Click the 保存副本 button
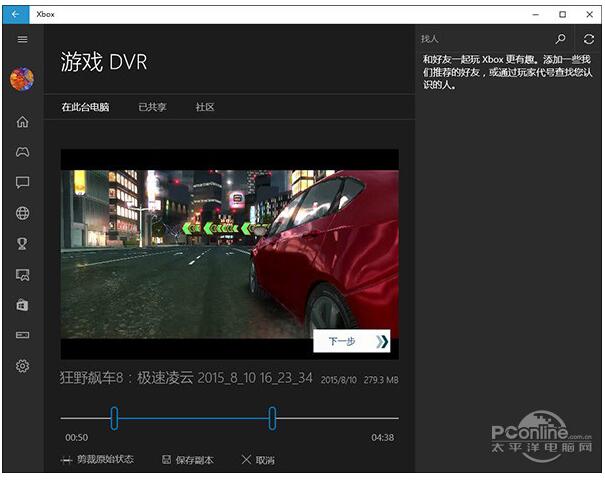Image resolution: width=605 pixels, height=488 pixels. pos(188,460)
